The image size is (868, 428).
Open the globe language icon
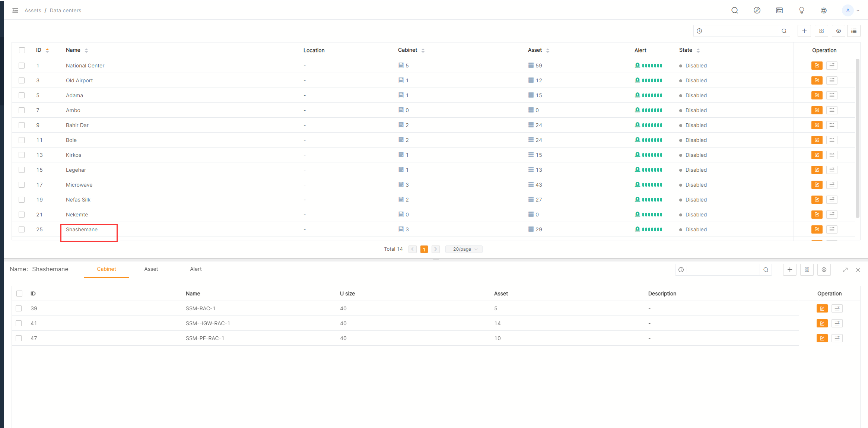click(824, 10)
